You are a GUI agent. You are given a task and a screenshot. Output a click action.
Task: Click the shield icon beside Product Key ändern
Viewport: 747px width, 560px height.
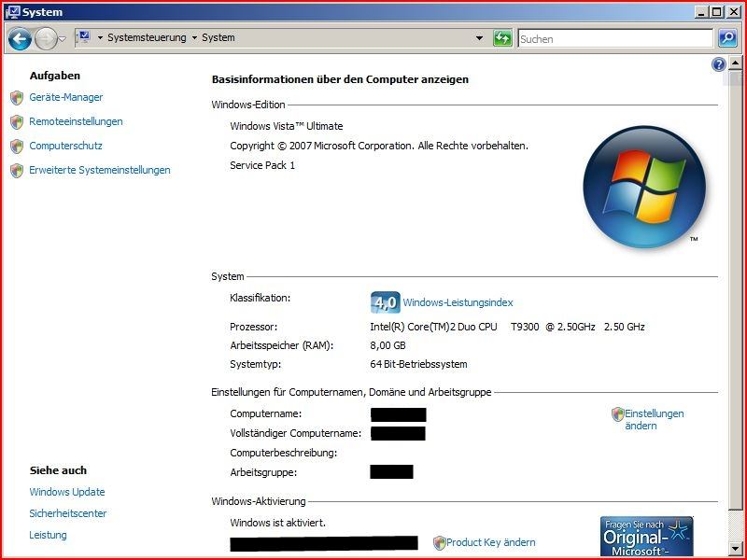click(x=439, y=543)
